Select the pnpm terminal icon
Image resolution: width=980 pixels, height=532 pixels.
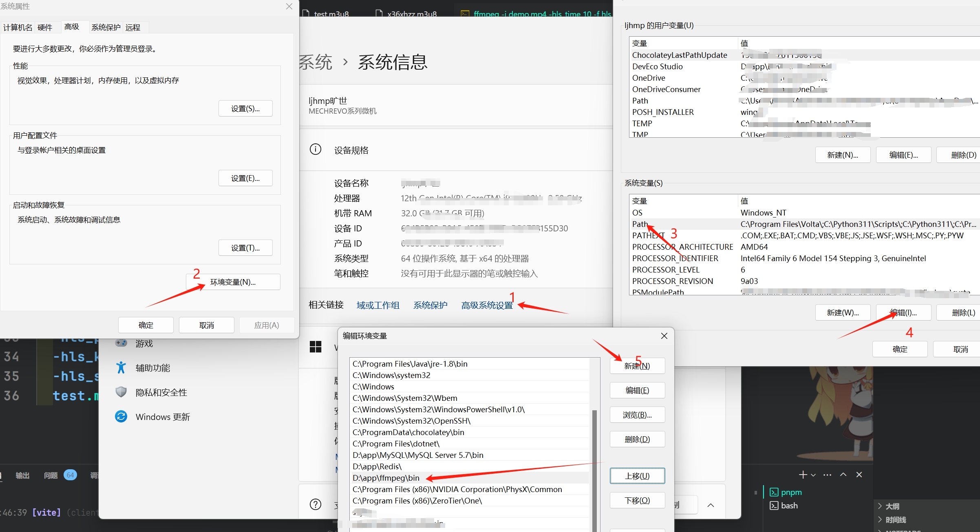tap(774, 492)
